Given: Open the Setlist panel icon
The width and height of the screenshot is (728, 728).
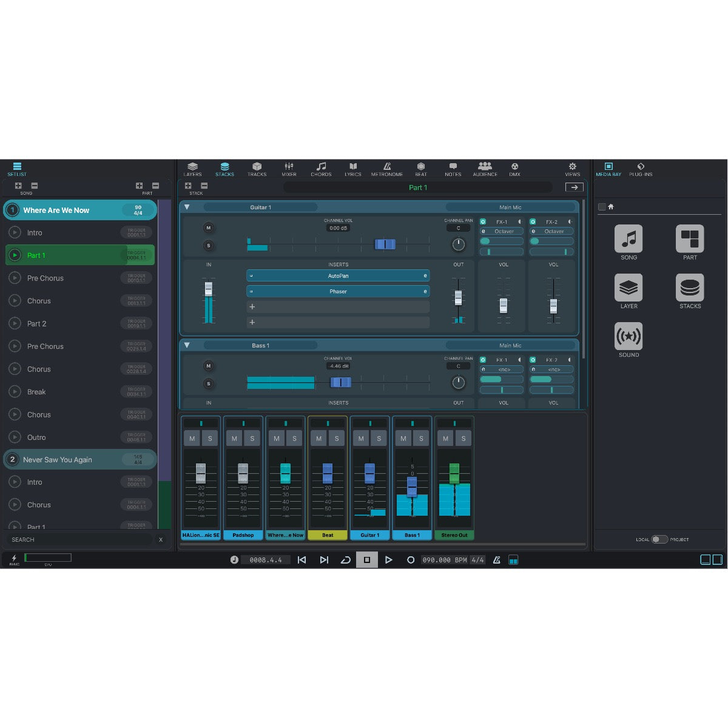Looking at the screenshot, I should pos(17,169).
